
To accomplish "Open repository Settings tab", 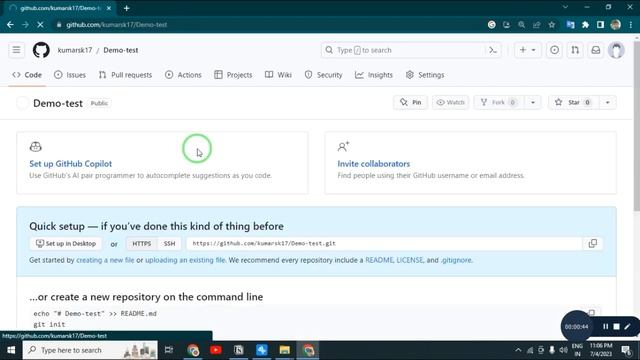I will click(425, 75).
